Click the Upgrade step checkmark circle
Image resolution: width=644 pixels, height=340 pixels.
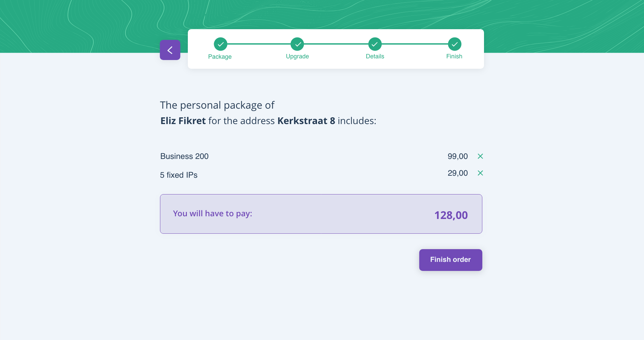pos(297,44)
